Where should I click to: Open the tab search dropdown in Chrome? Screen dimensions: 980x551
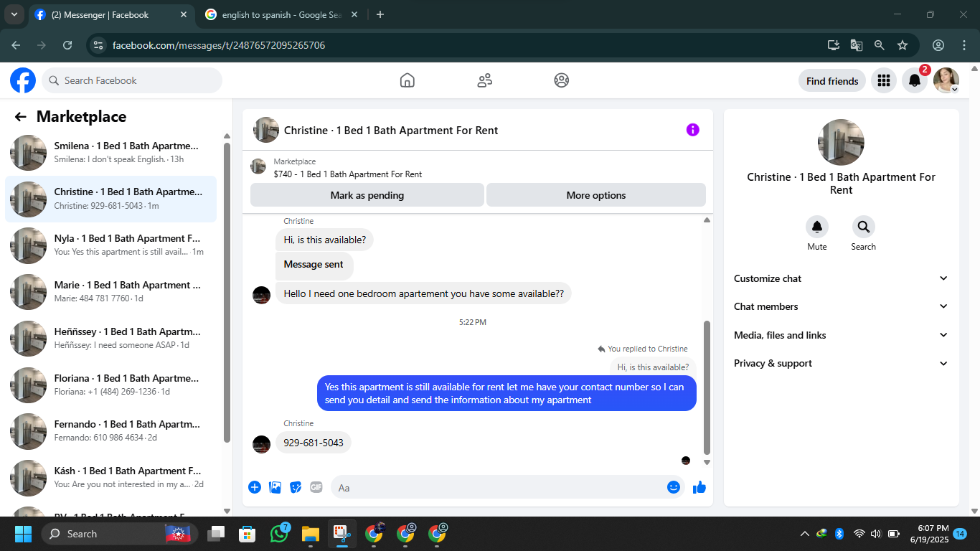[x=14, y=14]
